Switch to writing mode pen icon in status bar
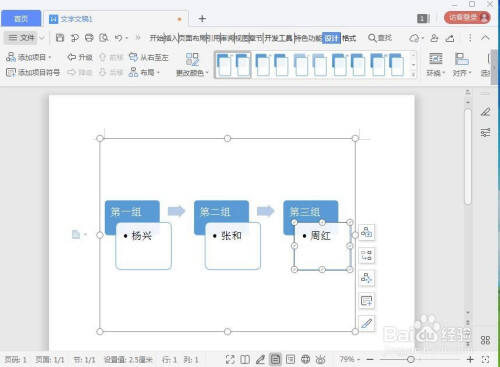This screenshot has width=500, height=367. coord(260,359)
